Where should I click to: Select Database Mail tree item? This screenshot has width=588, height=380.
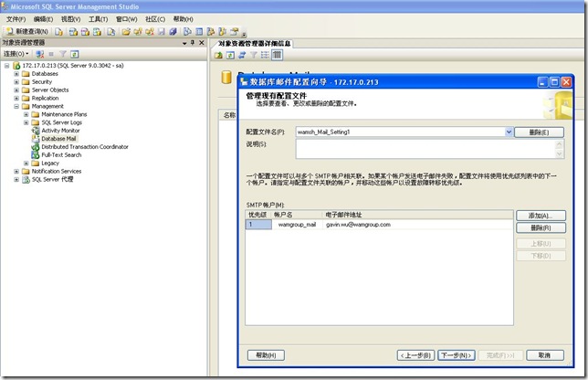click(58, 139)
